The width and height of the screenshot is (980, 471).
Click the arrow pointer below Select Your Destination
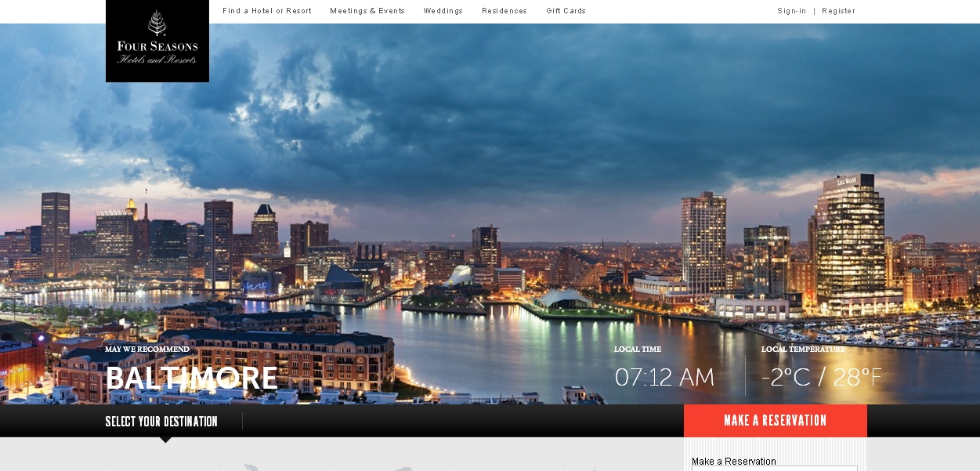(165, 440)
